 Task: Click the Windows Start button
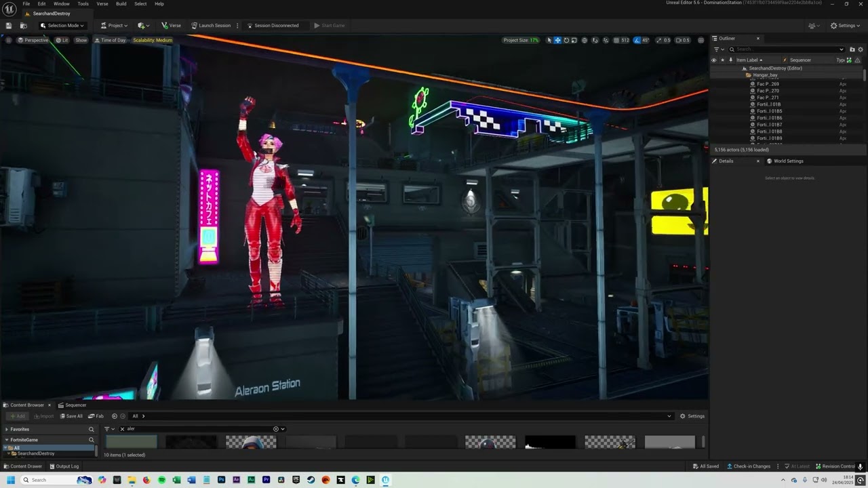tap(11, 480)
